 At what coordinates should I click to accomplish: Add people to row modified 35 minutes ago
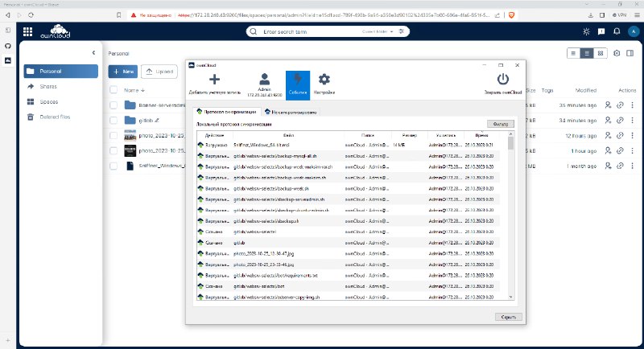(608, 105)
